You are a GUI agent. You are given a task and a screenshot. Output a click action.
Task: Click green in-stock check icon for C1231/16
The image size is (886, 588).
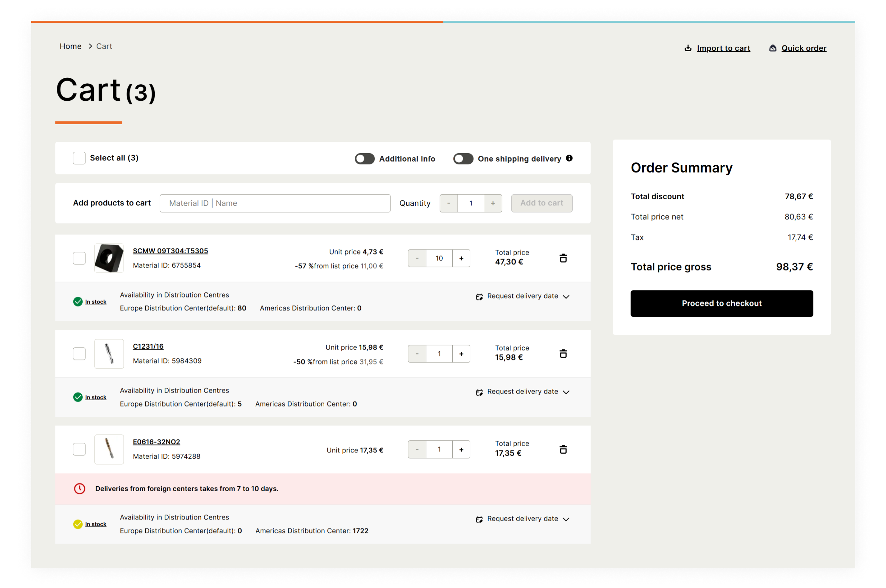(x=78, y=397)
